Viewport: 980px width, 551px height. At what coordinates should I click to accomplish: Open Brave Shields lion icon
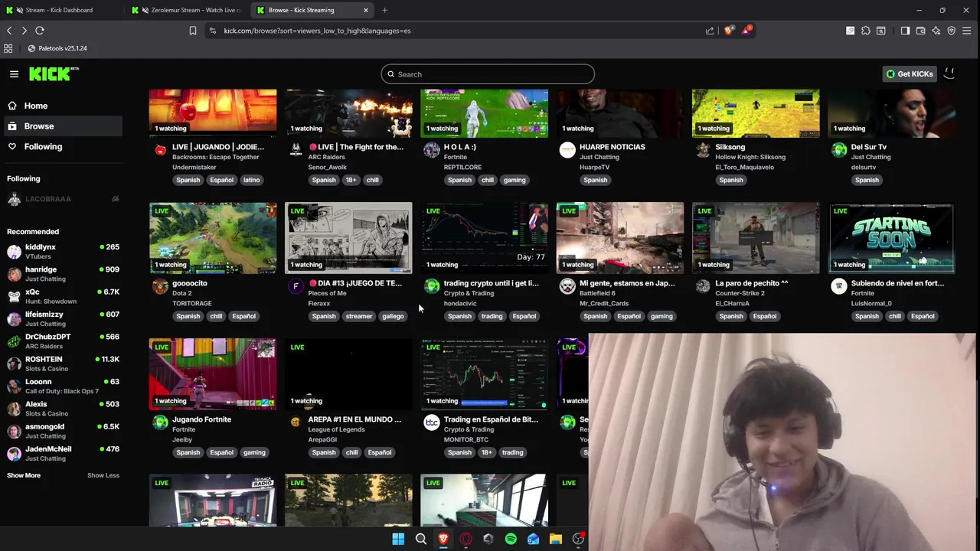pos(729,31)
